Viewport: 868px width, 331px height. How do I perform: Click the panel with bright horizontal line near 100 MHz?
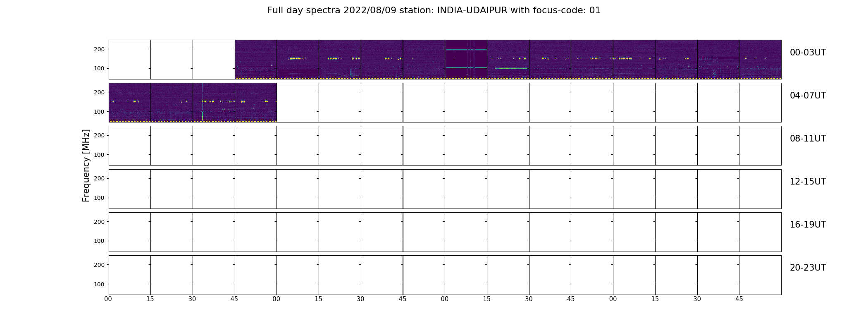508,60
